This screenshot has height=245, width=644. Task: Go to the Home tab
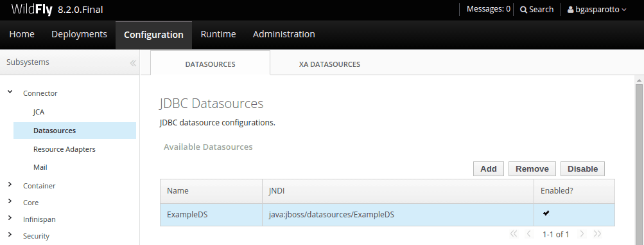pos(22,34)
